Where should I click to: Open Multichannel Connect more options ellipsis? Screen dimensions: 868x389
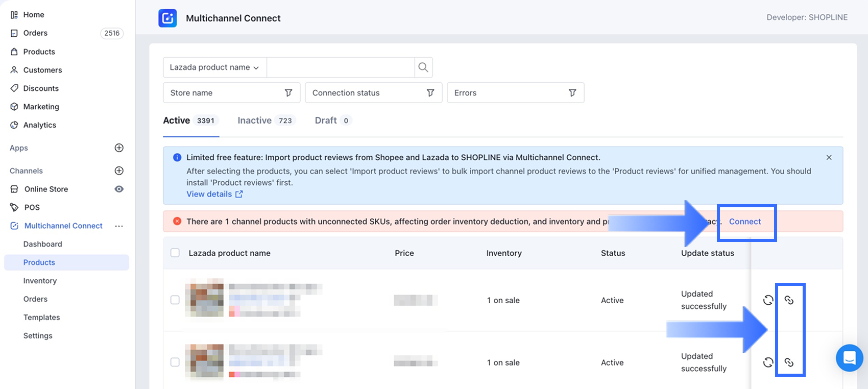(x=119, y=226)
